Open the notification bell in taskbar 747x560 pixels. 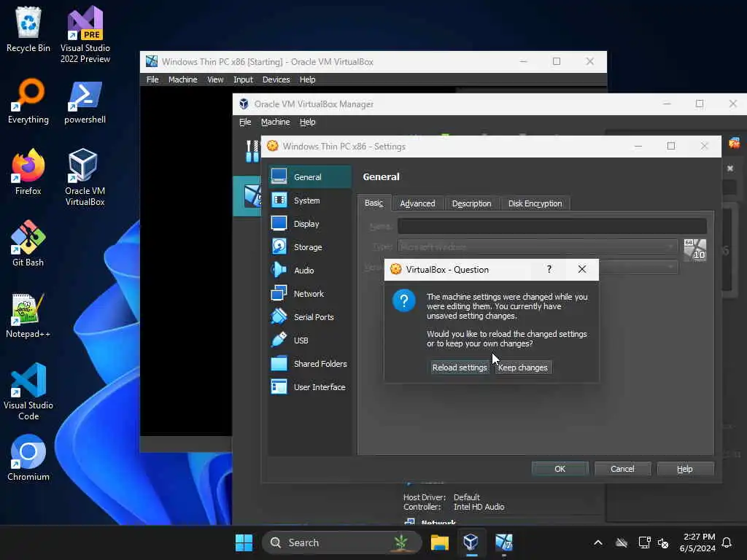727,542
